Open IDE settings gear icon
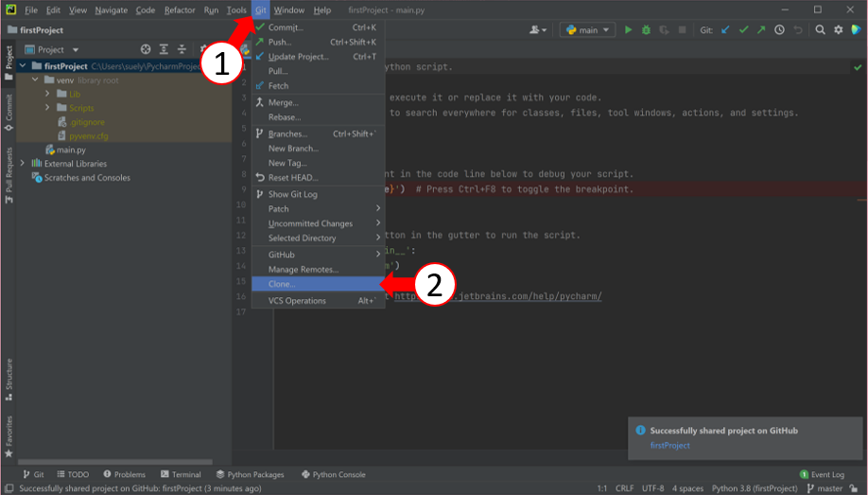 tap(839, 30)
